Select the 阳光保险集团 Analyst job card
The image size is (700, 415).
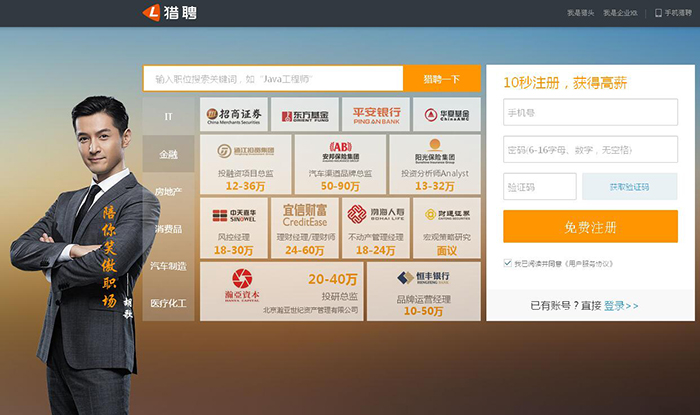click(x=435, y=165)
